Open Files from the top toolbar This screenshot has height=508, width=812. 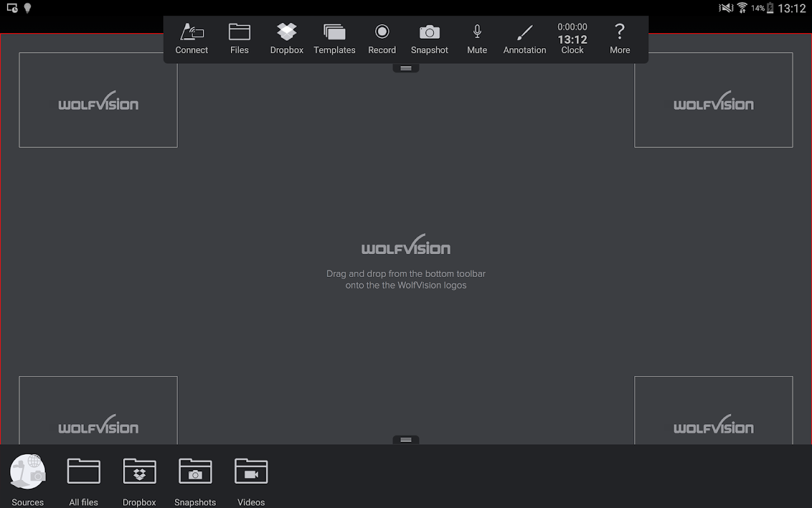pyautogui.click(x=239, y=39)
